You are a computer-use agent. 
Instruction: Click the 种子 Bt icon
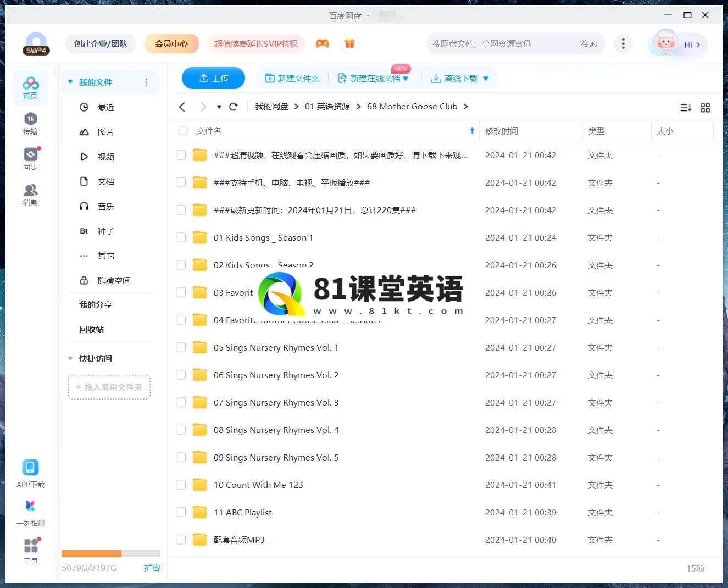[84, 231]
